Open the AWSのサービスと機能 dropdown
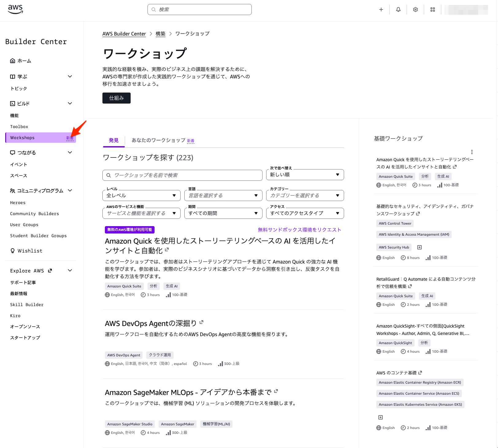Image resolution: width=498 pixels, height=448 pixels. (x=141, y=213)
